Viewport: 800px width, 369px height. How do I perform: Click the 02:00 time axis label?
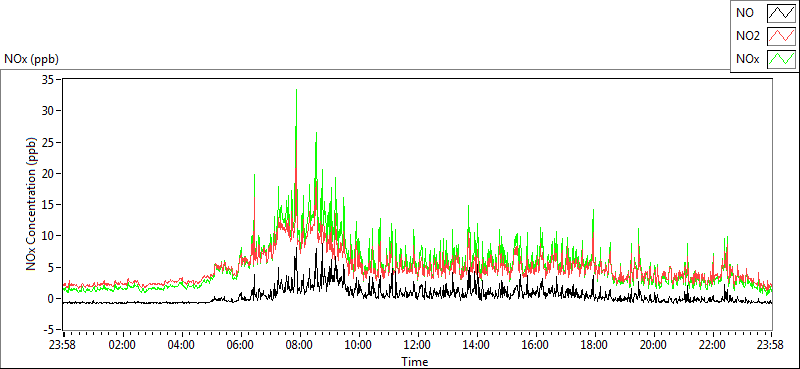[x=121, y=345]
